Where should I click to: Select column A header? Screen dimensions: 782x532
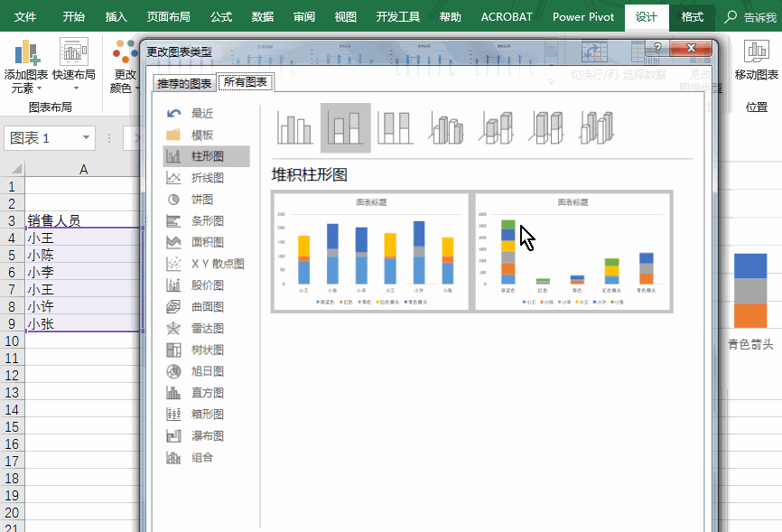[x=83, y=169]
